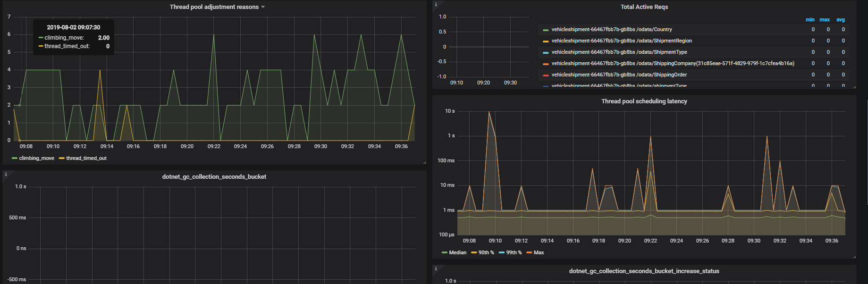868x284 pixels.
Task: Toggle the /odata/Country series
Action: (612, 29)
